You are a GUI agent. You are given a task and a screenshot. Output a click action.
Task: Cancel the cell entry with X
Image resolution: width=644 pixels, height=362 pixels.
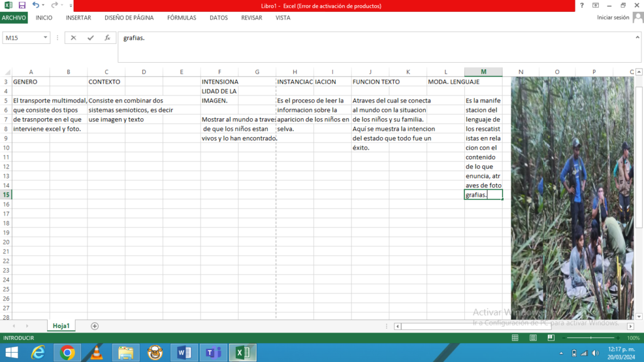74,38
